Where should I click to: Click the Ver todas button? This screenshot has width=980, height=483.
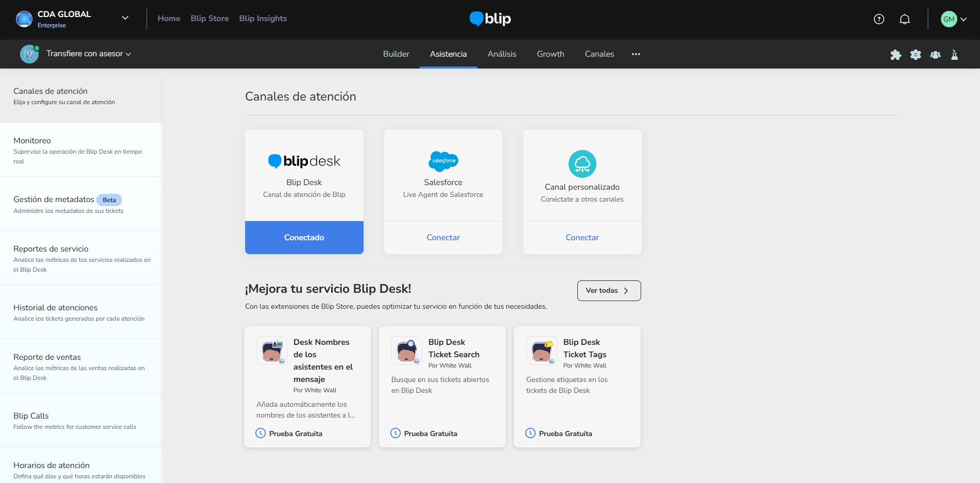click(609, 291)
